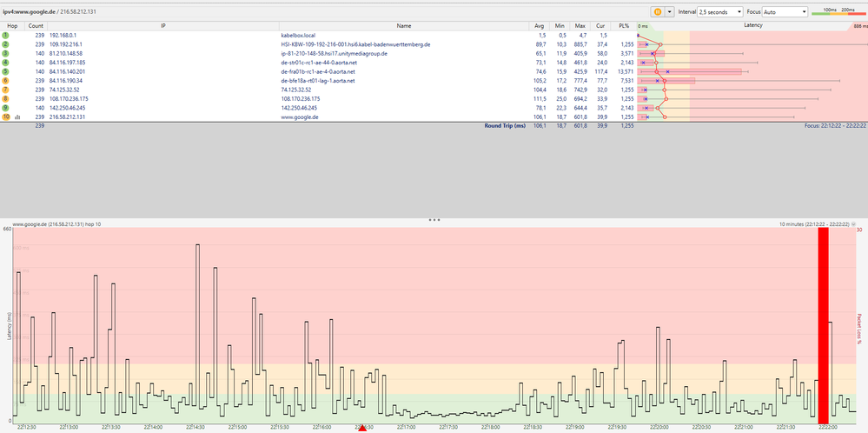Image resolution: width=868 pixels, height=433 pixels.
Task: Select the hop 4 green circle icon
Action: tap(5, 62)
